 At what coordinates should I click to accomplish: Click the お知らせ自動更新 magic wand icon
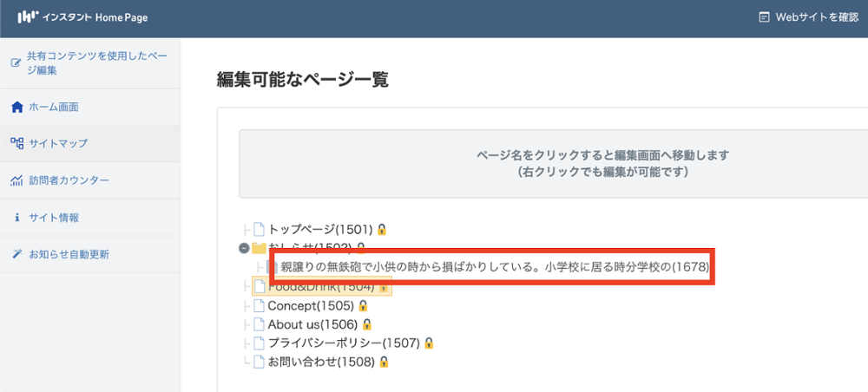tap(16, 255)
